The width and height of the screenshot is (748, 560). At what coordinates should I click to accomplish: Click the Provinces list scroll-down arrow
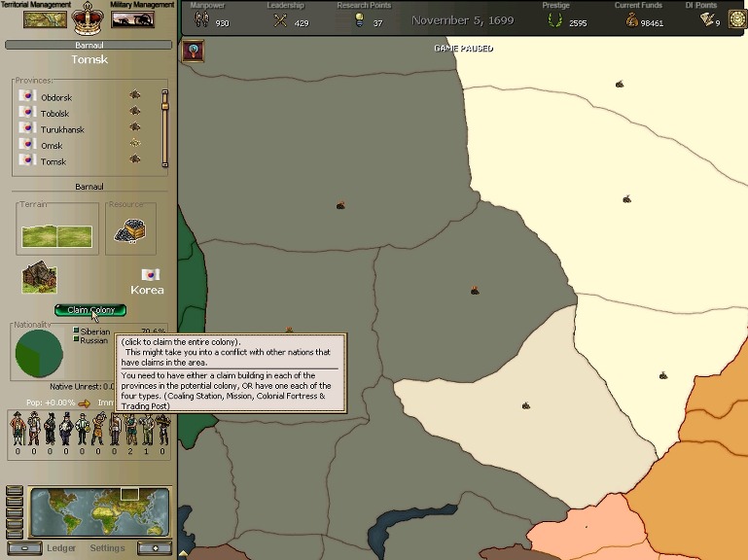coord(165,164)
